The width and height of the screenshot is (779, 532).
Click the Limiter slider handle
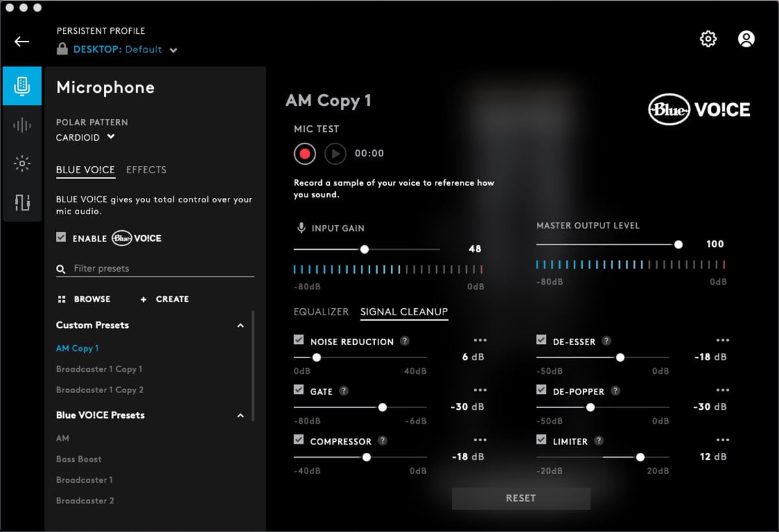click(x=640, y=457)
